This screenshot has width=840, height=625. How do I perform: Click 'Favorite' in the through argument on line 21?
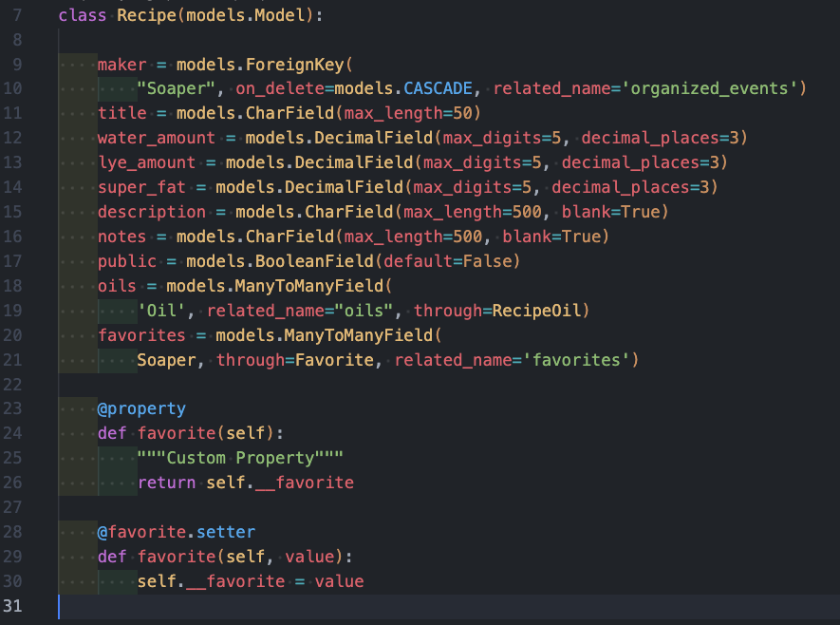334,360
